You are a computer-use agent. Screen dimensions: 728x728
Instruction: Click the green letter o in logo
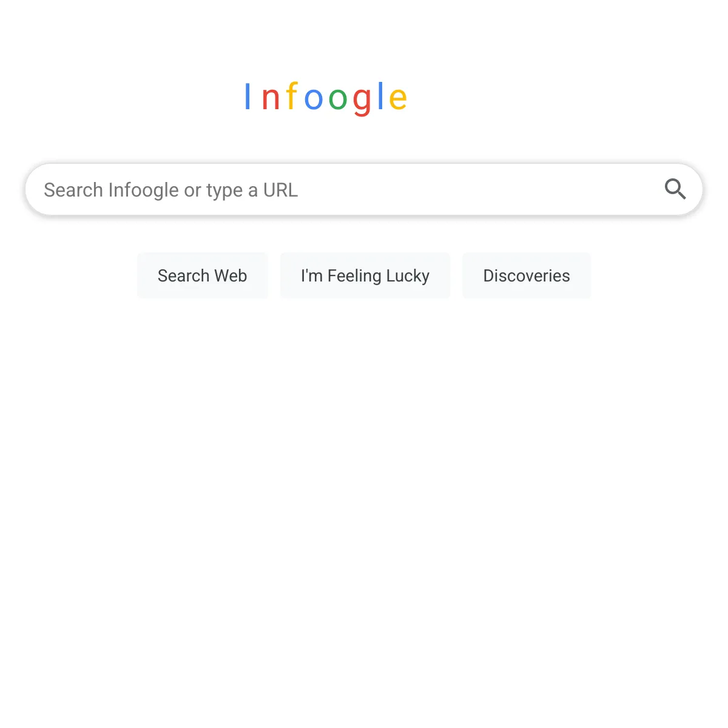[338, 99]
